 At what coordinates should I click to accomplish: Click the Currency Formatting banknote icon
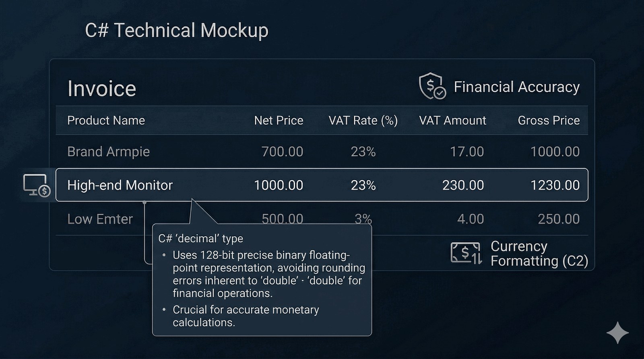466,253
